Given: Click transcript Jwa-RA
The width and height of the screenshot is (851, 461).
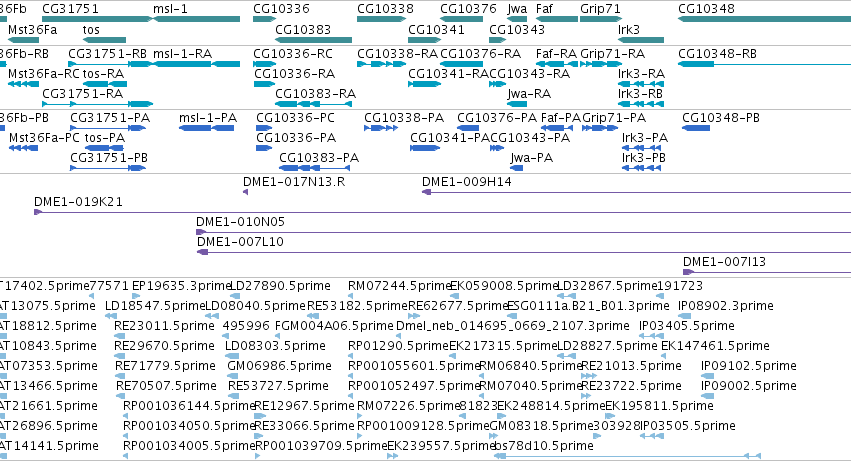Looking at the screenshot, I should pos(529,94).
